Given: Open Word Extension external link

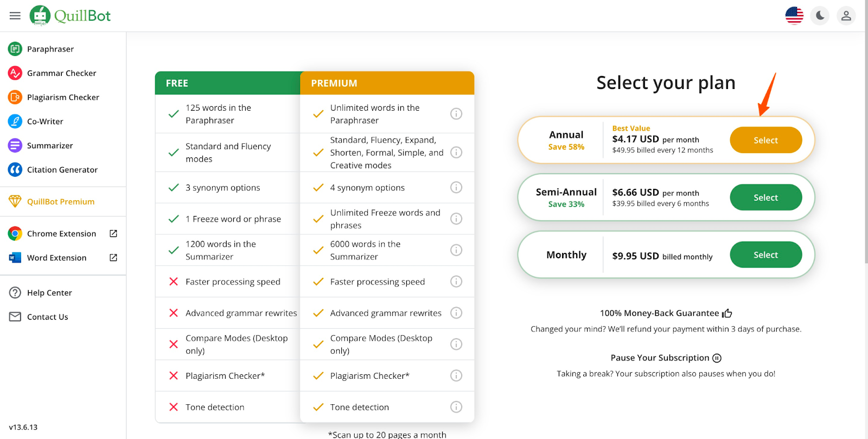Looking at the screenshot, I should coord(113,258).
